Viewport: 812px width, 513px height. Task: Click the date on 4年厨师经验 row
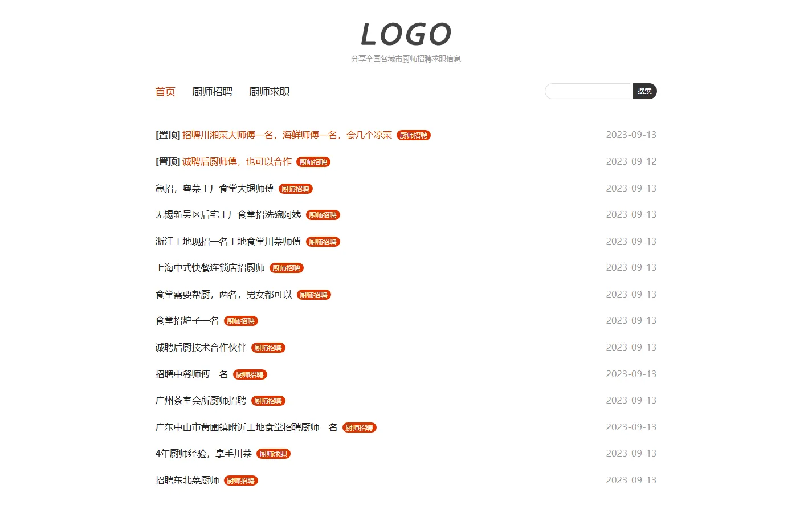click(x=631, y=454)
